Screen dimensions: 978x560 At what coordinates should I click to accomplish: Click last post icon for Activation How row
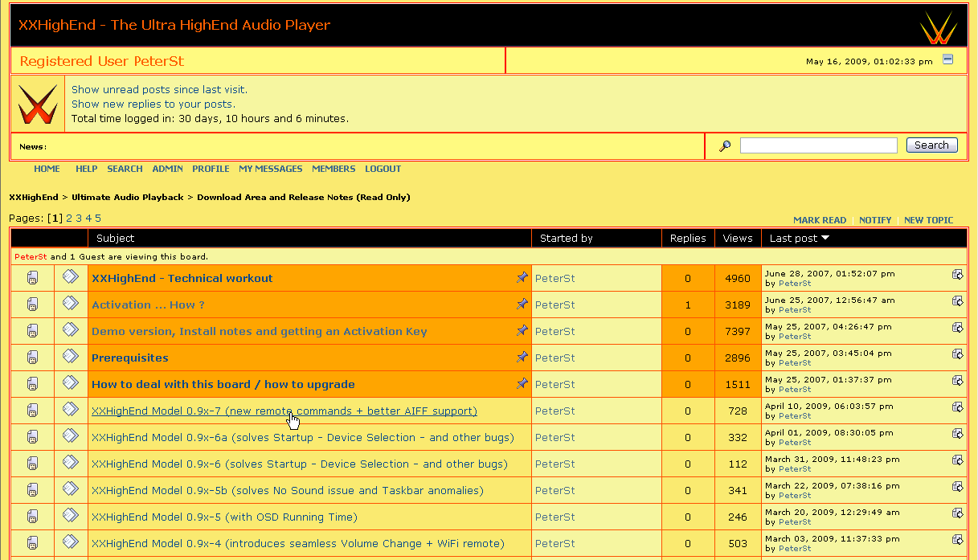point(958,301)
